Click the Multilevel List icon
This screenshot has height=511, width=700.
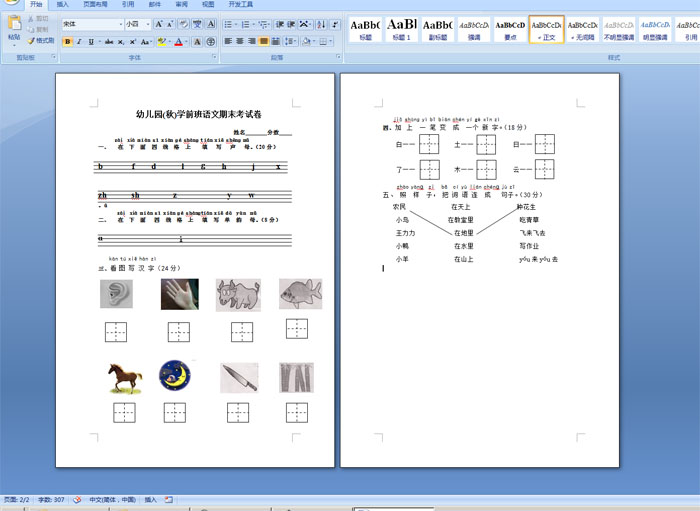point(264,24)
